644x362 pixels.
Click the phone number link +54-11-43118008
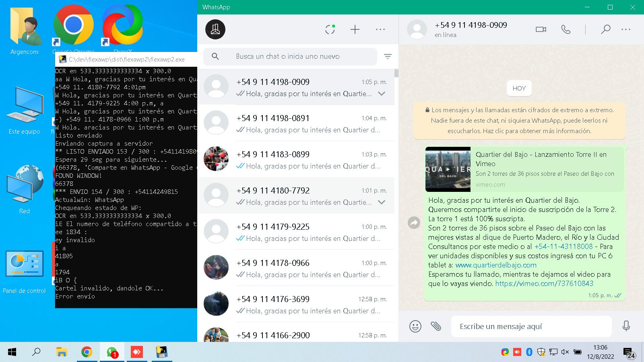tap(563, 247)
